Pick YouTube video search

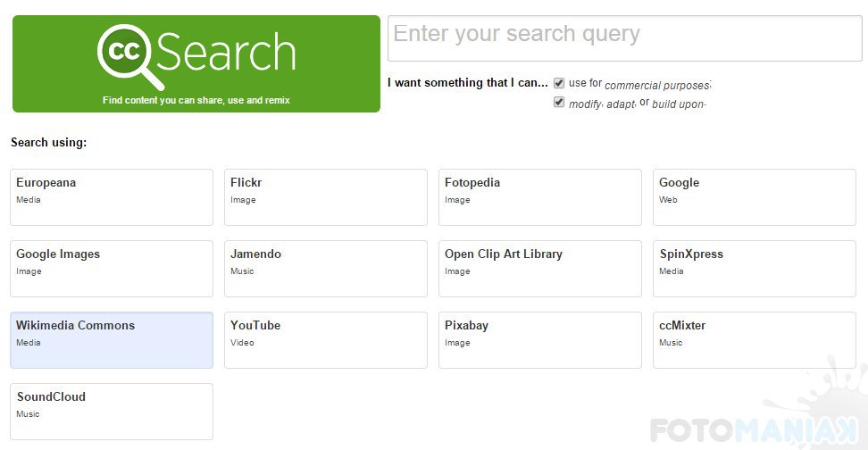point(326,339)
